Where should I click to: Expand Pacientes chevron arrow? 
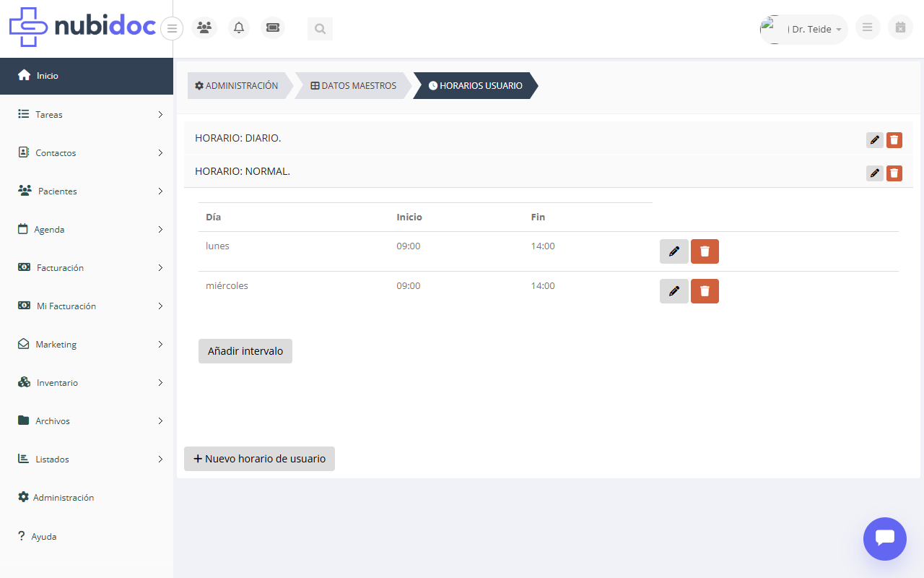[160, 191]
